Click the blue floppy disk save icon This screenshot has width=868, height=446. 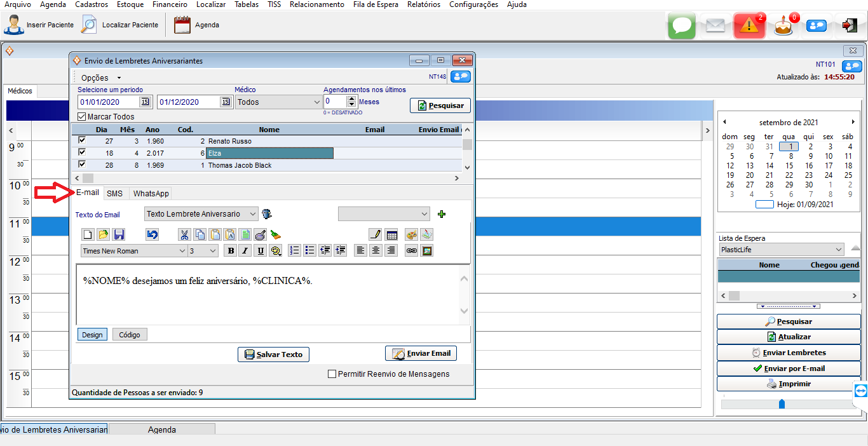[119, 234]
